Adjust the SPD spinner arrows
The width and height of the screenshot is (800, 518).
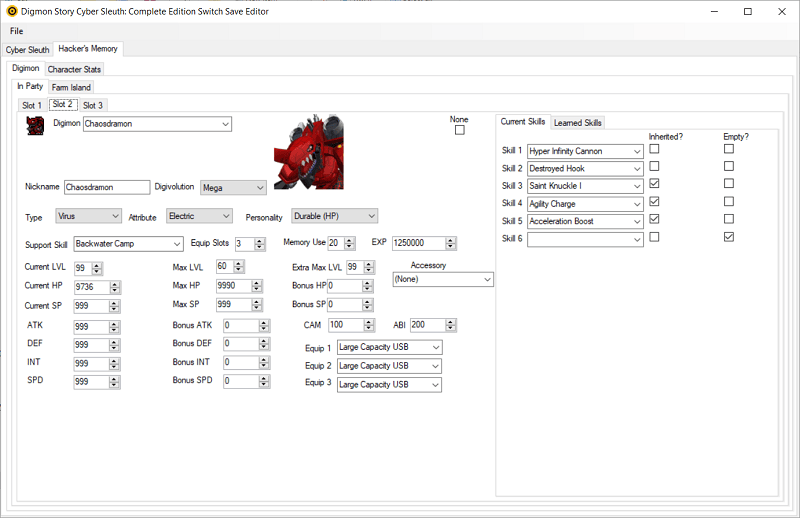[x=114, y=382]
